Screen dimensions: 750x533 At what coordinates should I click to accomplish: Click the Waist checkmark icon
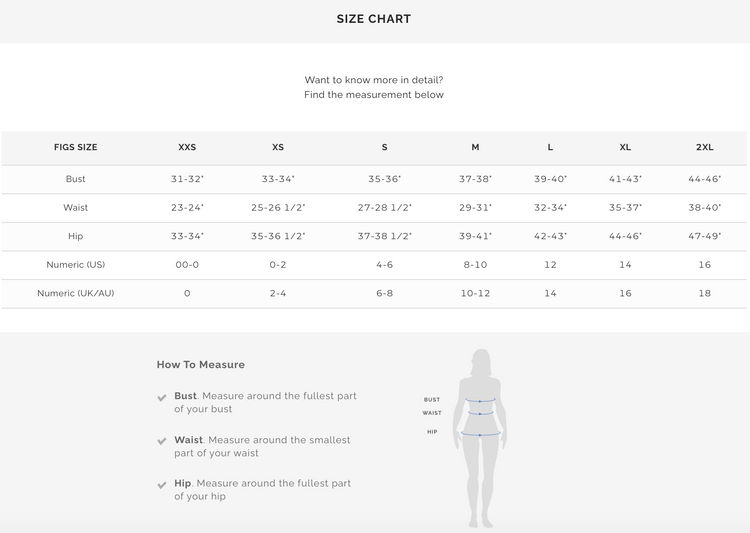point(162,441)
